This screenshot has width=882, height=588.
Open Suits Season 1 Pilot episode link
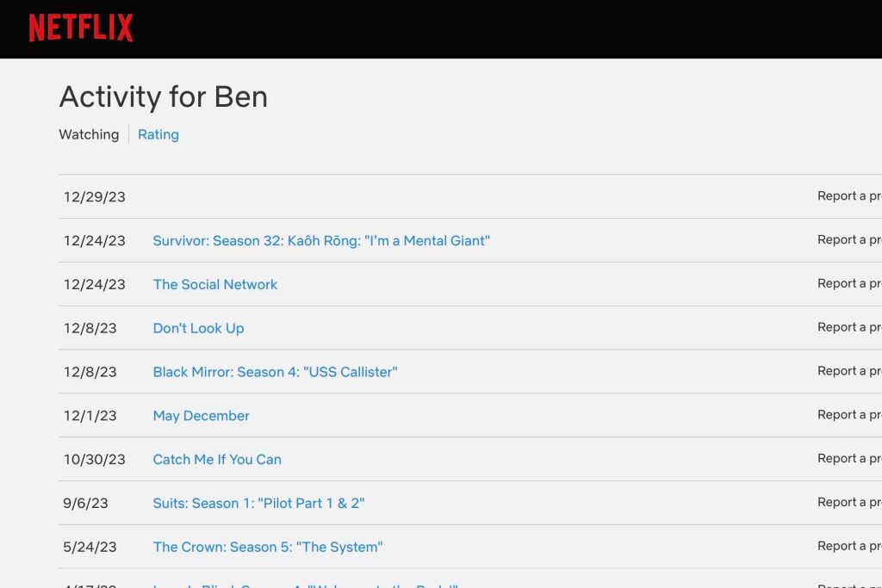258,503
